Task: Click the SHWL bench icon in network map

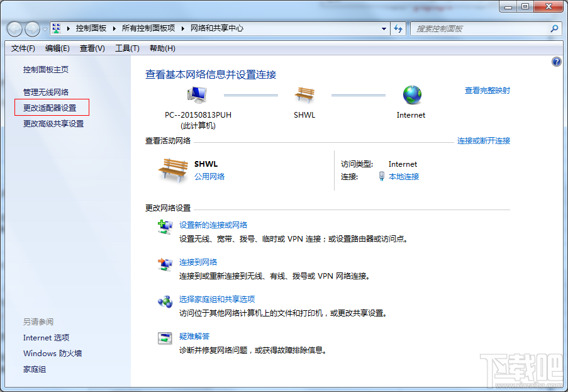Action: [304, 94]
